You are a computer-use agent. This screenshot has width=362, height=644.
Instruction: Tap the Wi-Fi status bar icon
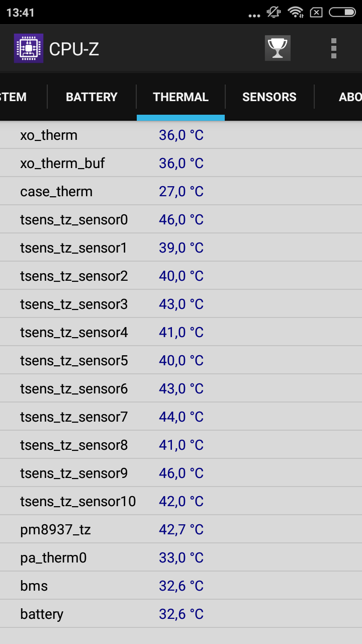coord(296,12)
